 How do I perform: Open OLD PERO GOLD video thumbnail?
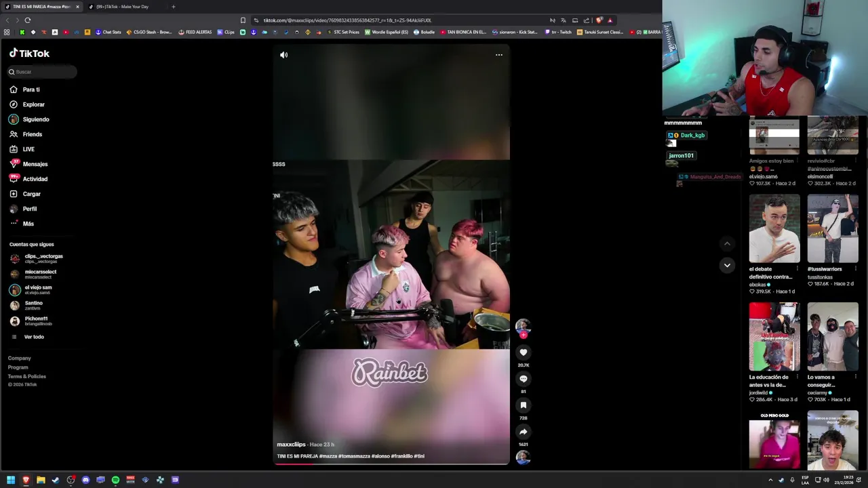[x=774, y=442]
